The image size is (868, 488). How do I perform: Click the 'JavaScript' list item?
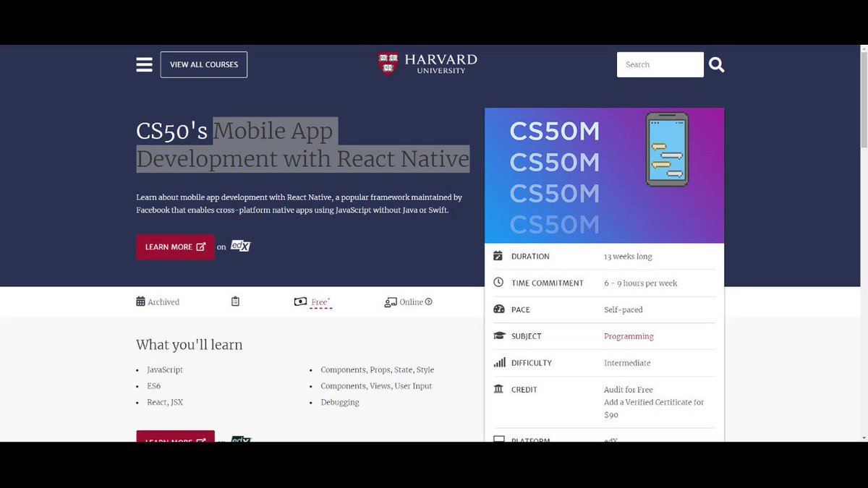(x=165, y=369)
